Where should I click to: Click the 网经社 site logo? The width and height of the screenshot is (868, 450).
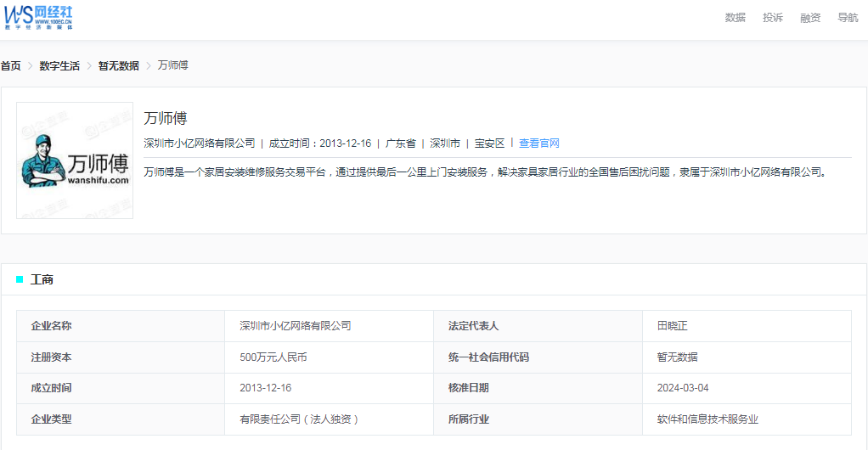coord(38,16)
